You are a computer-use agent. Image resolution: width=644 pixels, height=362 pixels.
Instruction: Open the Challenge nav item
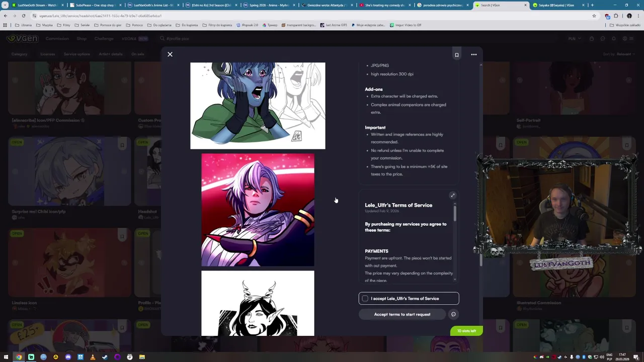pyautogui.click(x=104, y=39)
